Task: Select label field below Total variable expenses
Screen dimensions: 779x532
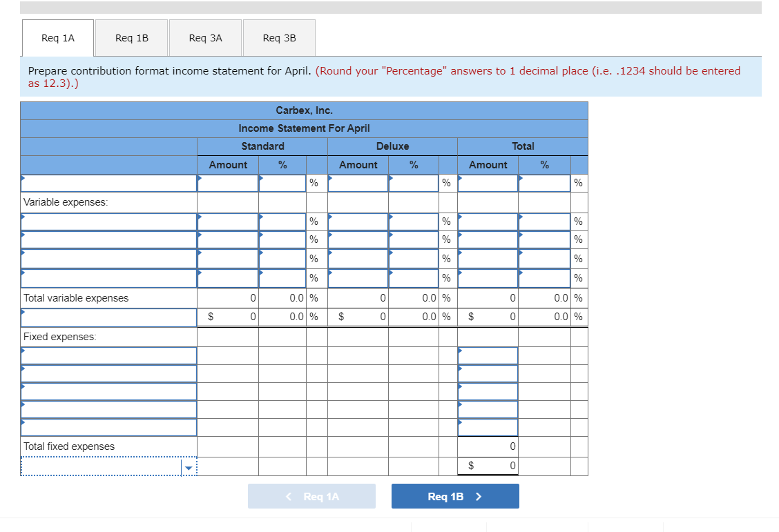Action: 109,317
